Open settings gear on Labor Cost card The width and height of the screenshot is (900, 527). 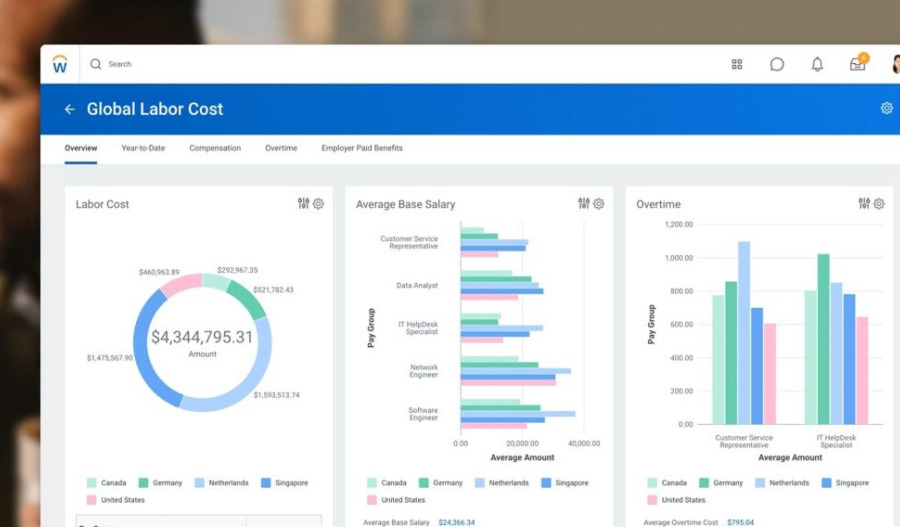pos(319,204)
